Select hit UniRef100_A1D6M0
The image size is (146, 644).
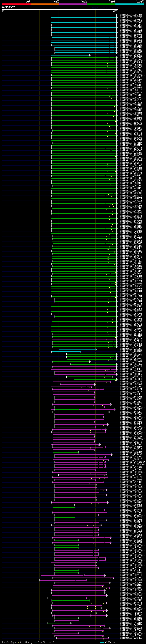pos(131,588)
